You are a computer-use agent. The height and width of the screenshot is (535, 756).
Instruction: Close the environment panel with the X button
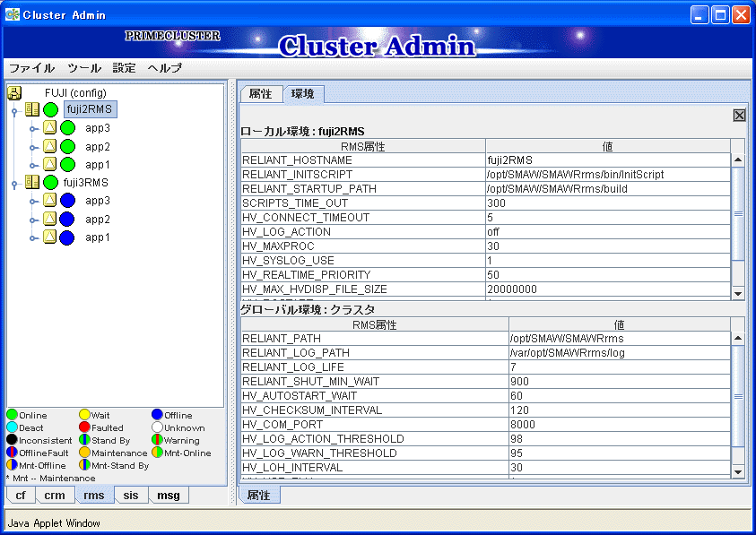point(739,116)
